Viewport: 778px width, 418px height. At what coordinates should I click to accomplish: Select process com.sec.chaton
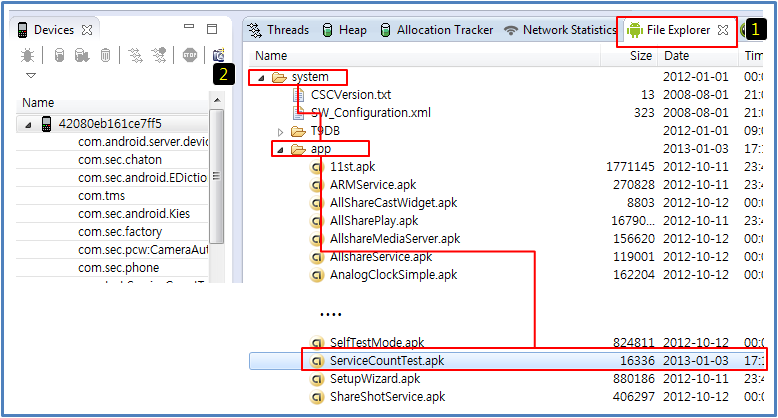(120, 160)
